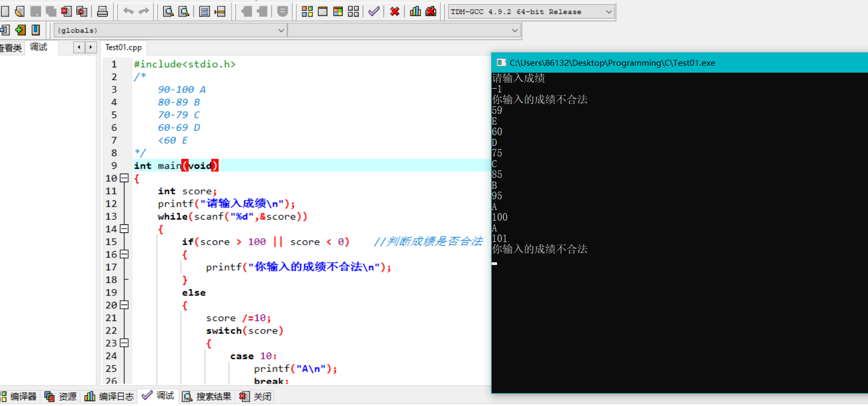Image resolution: width=868 pixels, height=406 pixels.
Task: Click the Go to line toolbar icon
Action: pos(220,11)
